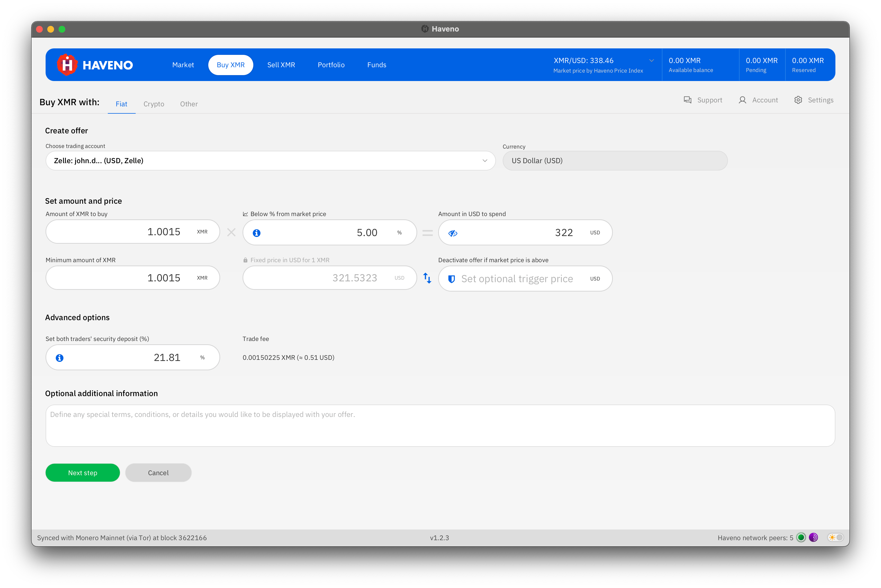Click the Cancel button
Image resolution: width=881 pixels, height=588 pixels.
point(158,473)
